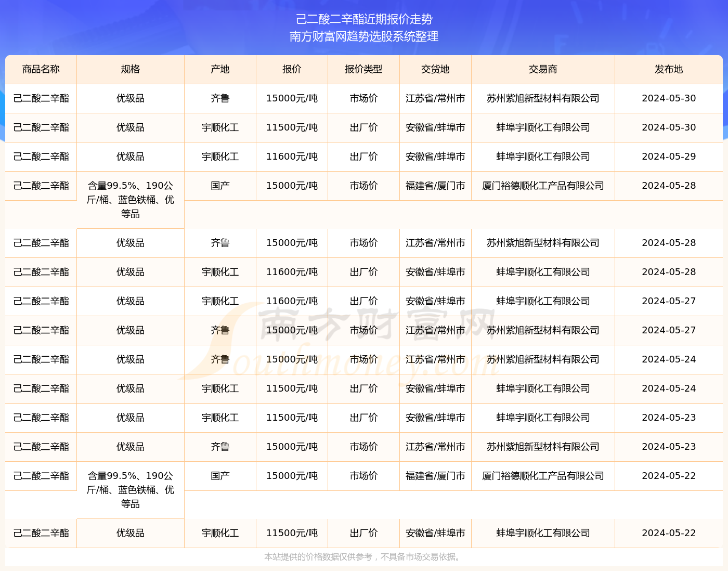Click the spec 含量99.5% in the 2024-05-28 row
This screenshot has height=571, width=728.
click(131, 200)
